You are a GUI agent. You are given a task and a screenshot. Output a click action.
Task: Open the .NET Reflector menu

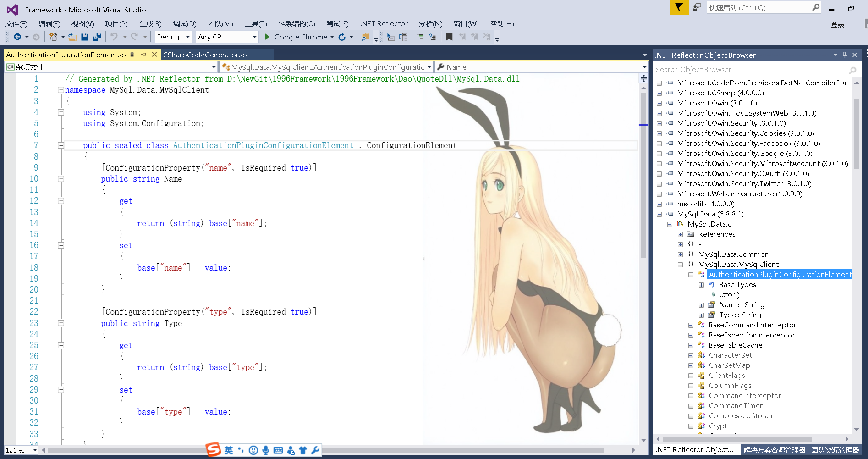click(x=384, y=24)
